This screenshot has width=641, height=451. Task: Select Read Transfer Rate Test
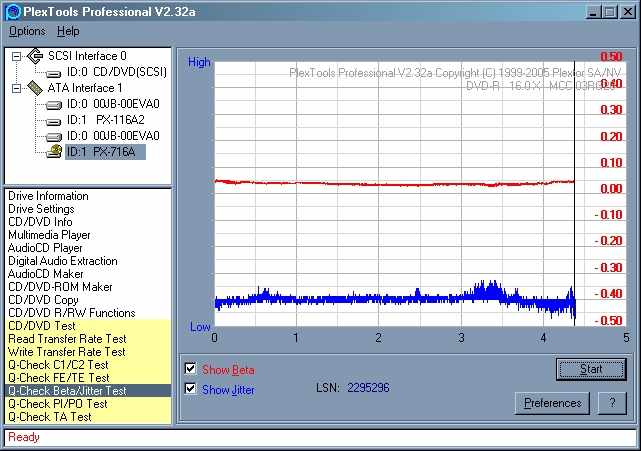click(x=66, y=339)
